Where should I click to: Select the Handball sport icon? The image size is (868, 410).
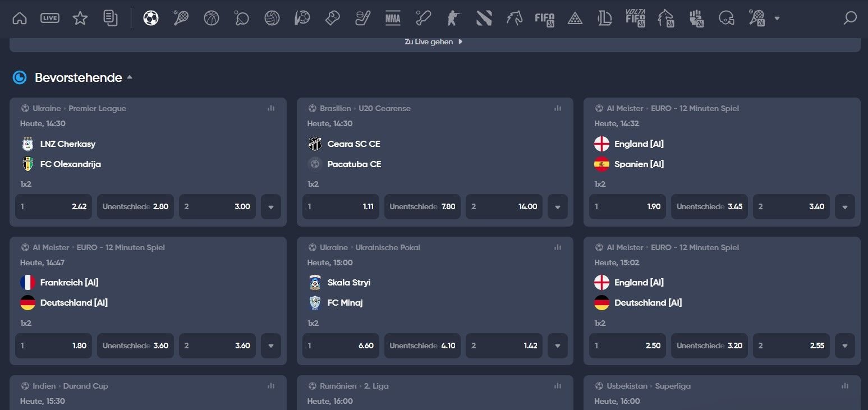point(302,19)
